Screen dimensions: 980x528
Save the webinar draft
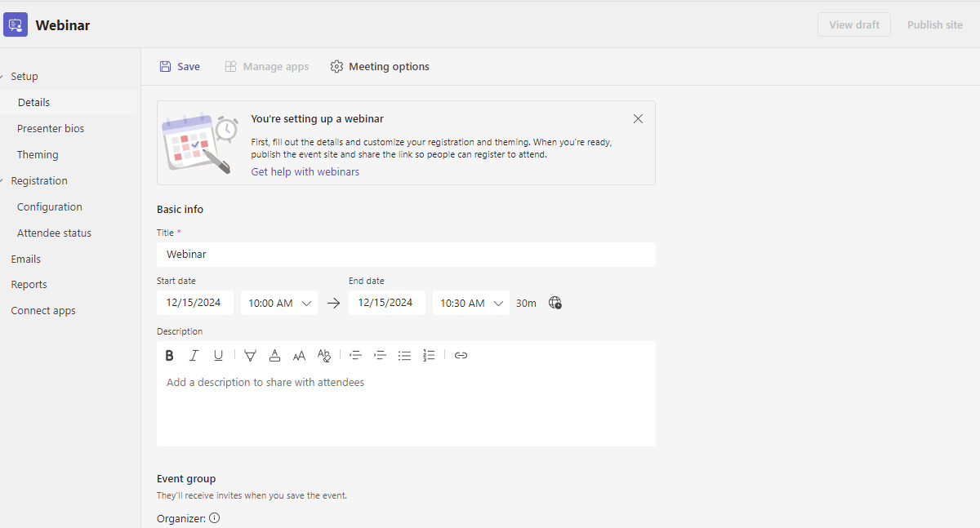click(x=179, y=66)
